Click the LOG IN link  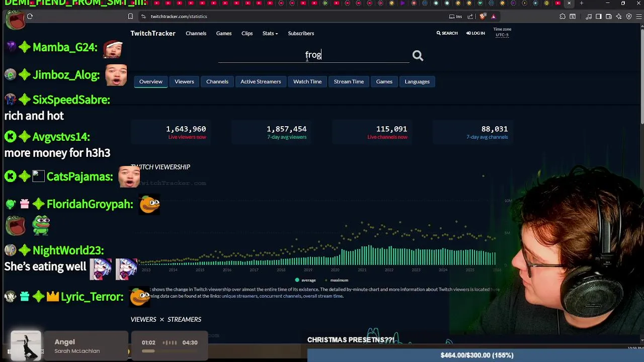pyautogui.click(x=475, y=33)
